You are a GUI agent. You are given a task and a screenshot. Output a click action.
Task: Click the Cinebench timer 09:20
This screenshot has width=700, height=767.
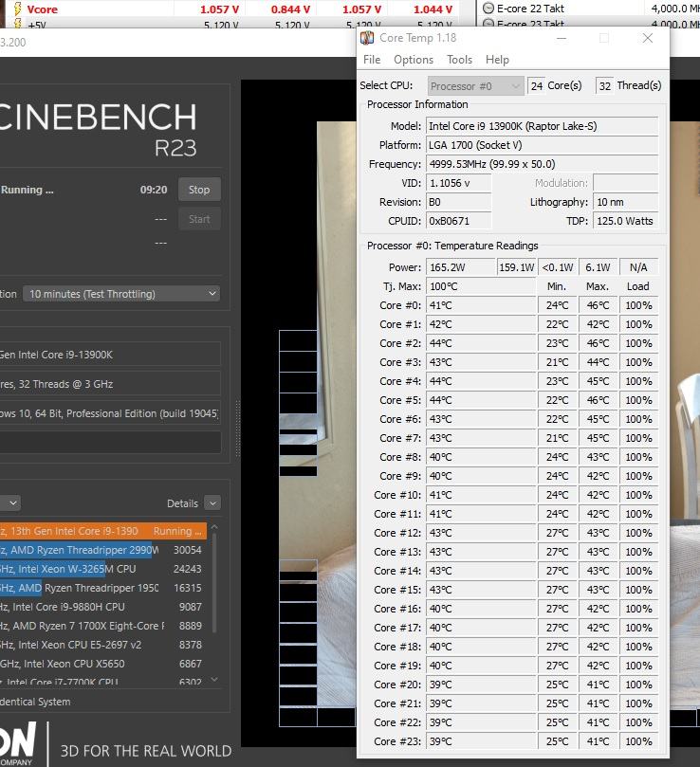(x=154, y=190)
